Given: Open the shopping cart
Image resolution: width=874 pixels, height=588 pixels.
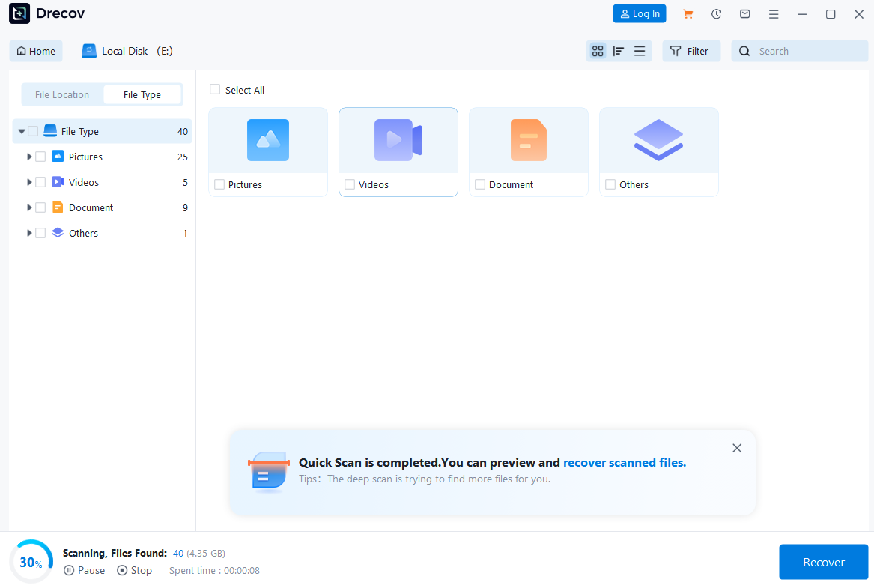Looking at the screenshot, I should pos(688,13).
